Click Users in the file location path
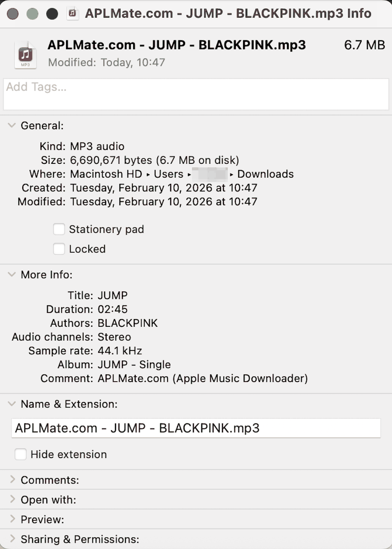 pos(168,174)
